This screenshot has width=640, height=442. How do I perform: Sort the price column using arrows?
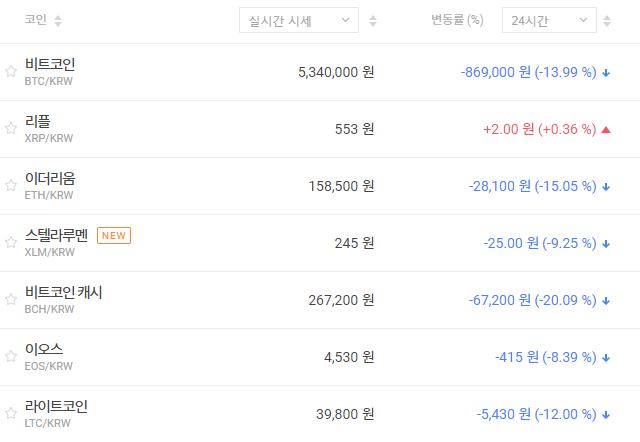373,21
